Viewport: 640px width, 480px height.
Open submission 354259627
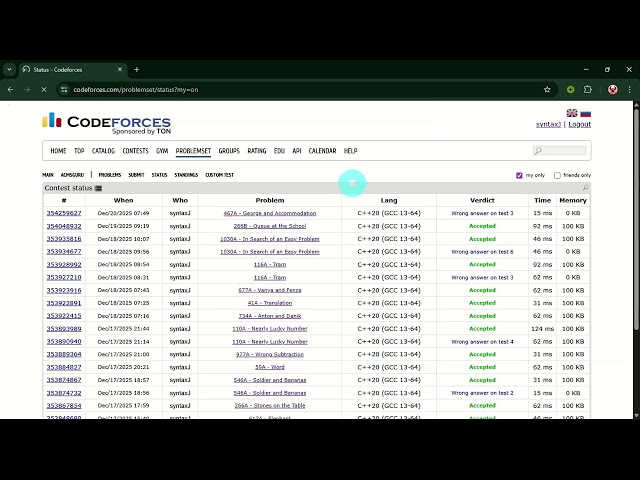[x=64, y=213]
